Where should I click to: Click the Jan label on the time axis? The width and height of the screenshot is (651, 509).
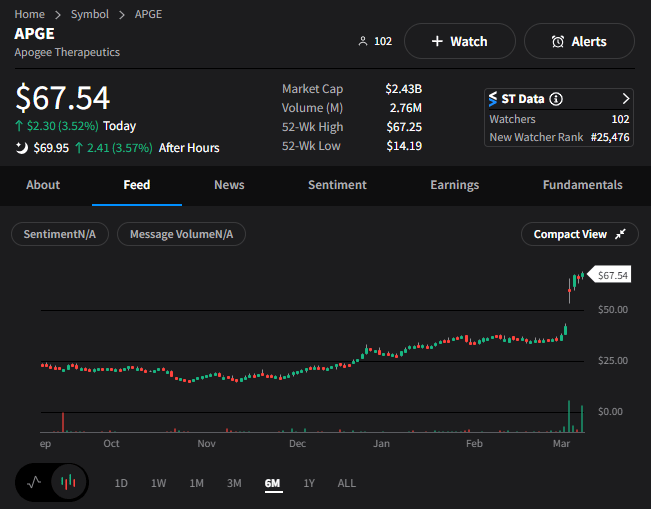click(381, 444)
